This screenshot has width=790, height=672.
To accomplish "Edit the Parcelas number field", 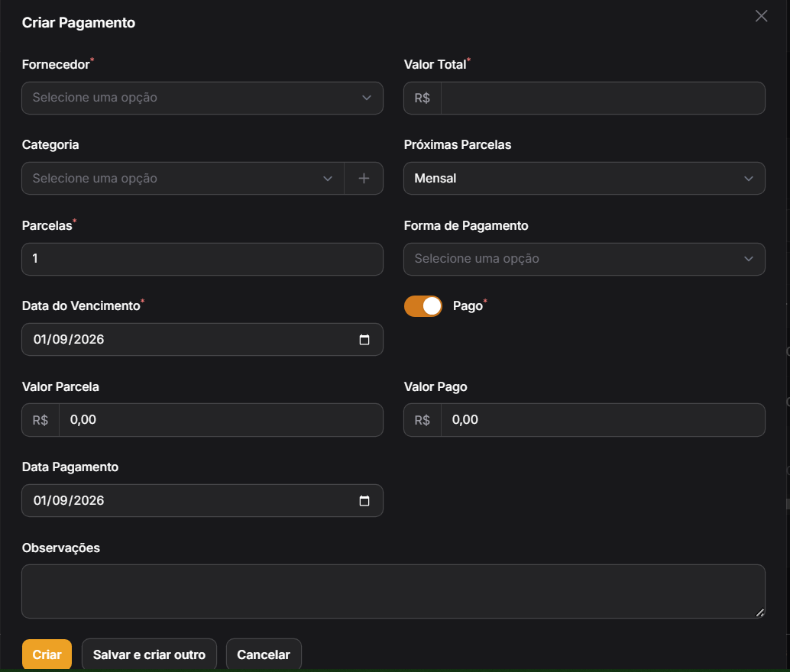I will 202,259.
